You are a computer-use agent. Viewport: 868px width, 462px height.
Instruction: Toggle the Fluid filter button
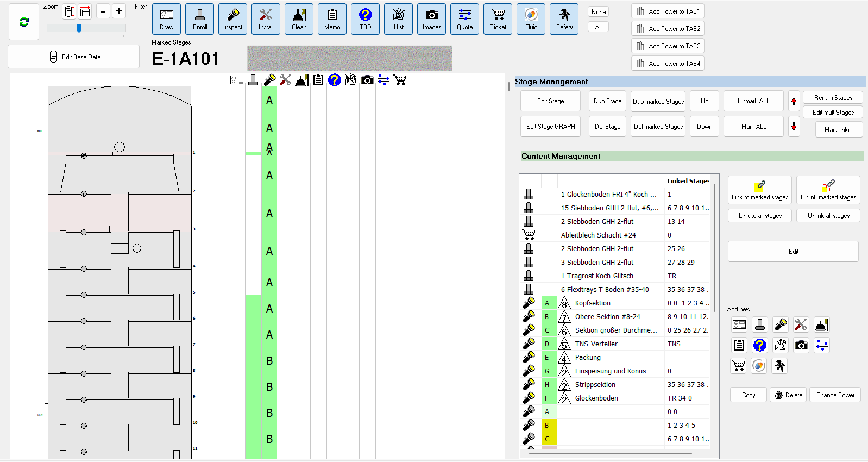click(x=531, y=20)
